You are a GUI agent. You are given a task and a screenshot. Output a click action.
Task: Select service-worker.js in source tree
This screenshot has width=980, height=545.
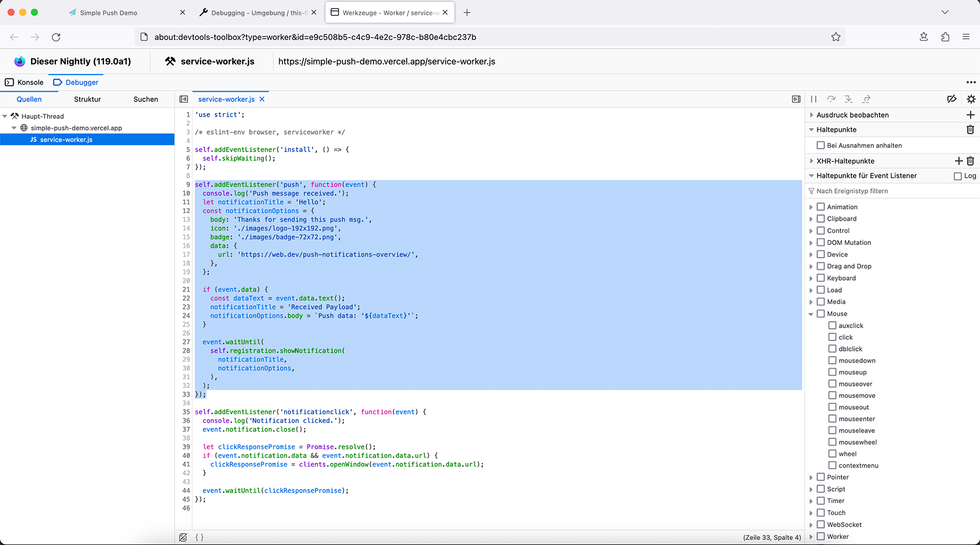(66, 140)
